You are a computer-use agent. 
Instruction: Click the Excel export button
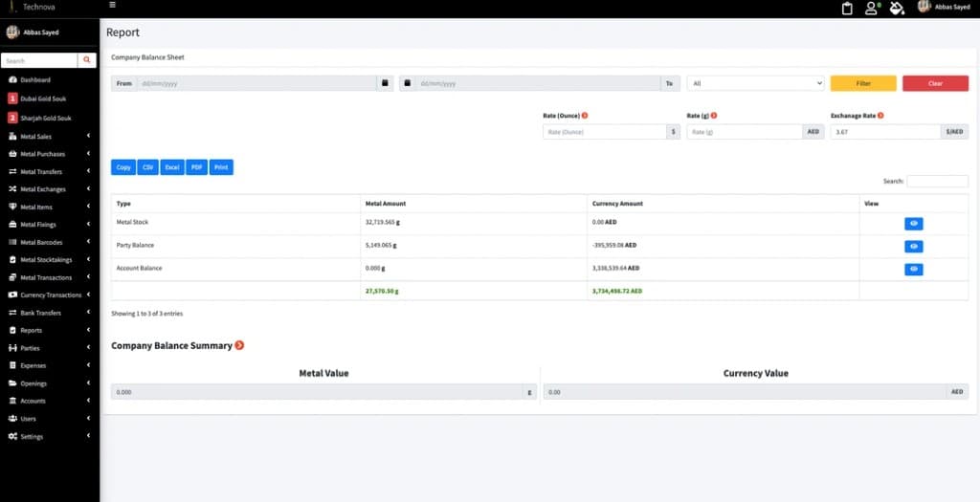172,167
